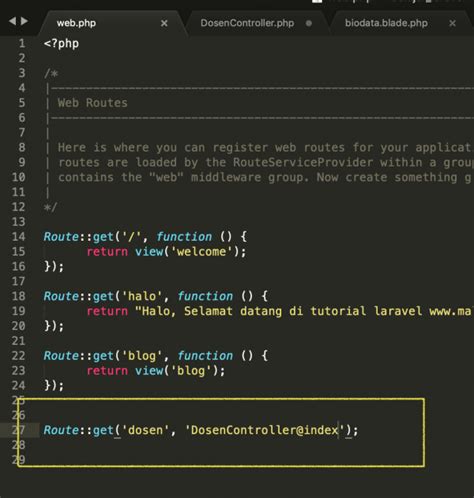Image resolution: width=474 pixels, height=498 pixels.
Task: Click the Route::get('halo' line
Action: (156, 296)
